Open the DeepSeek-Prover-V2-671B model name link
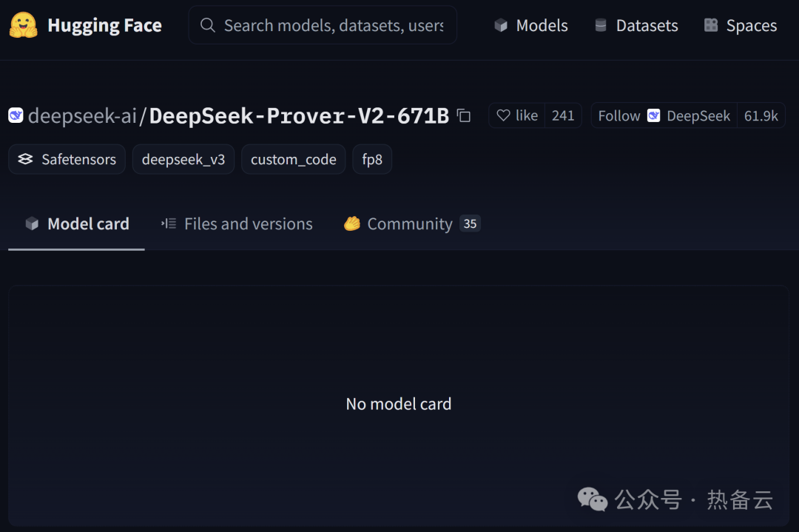The width and height of the screenshot is (799, 532). (299, 116)
